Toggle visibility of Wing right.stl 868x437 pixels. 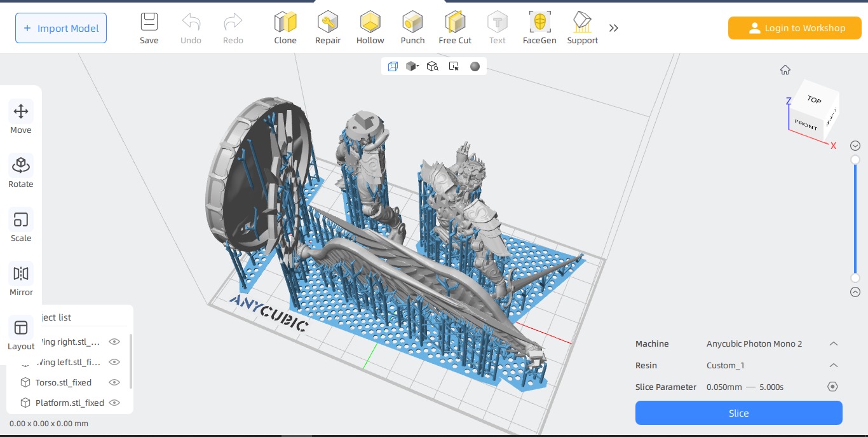[114, 342]
